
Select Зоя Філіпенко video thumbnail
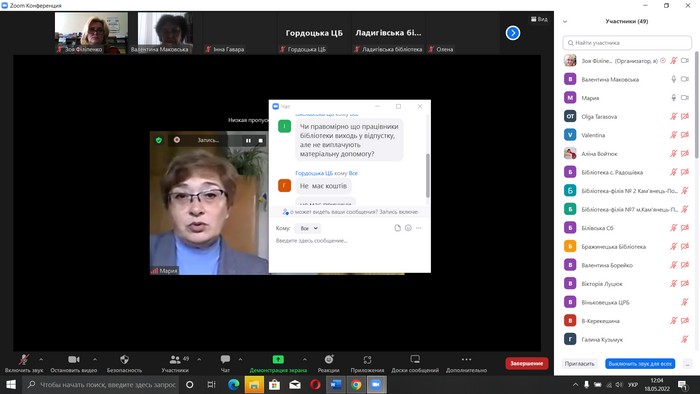(x=91, y=33)
